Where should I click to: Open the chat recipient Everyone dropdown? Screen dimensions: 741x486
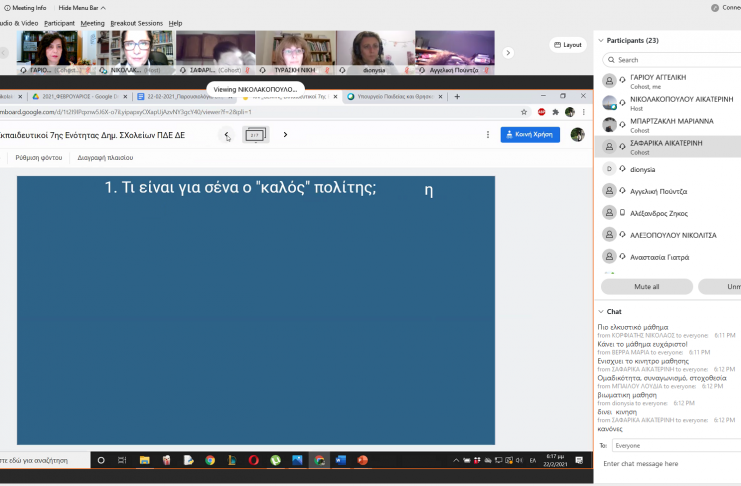(675, 445)
